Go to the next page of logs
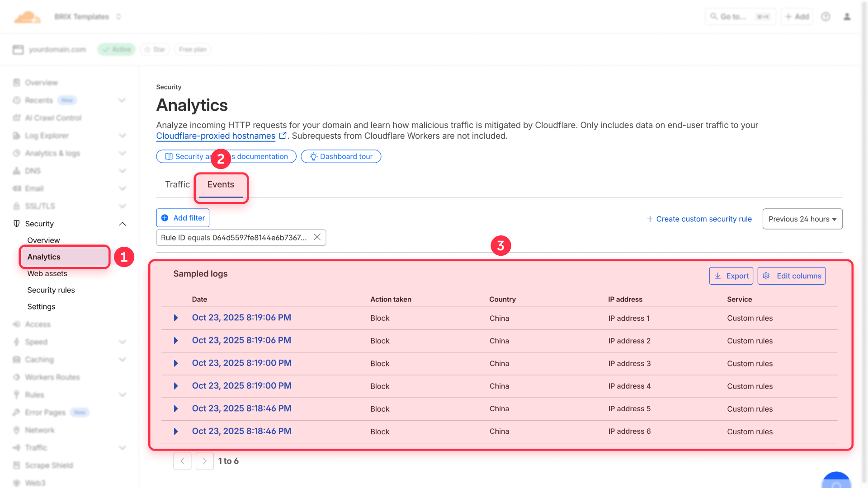 205,461
